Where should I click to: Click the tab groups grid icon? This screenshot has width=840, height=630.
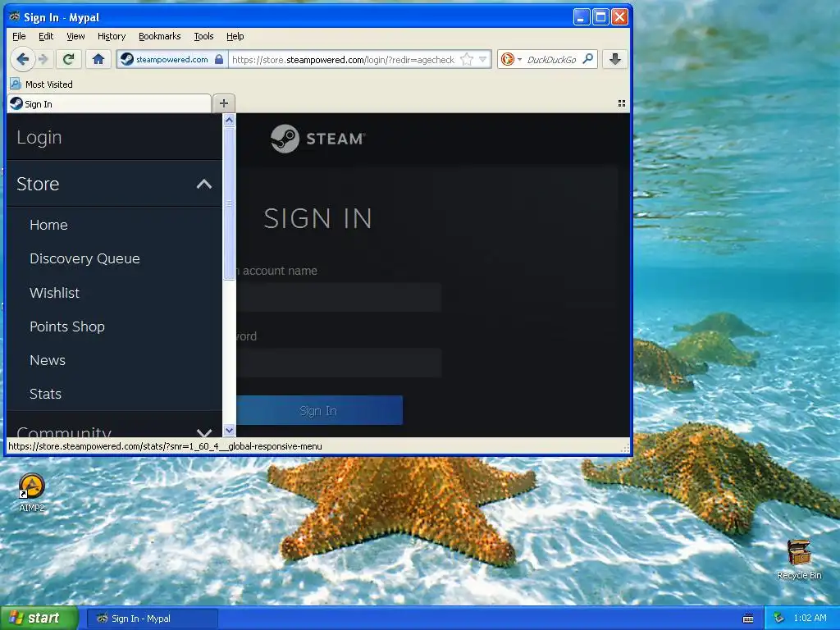click(x=622, y=103)
